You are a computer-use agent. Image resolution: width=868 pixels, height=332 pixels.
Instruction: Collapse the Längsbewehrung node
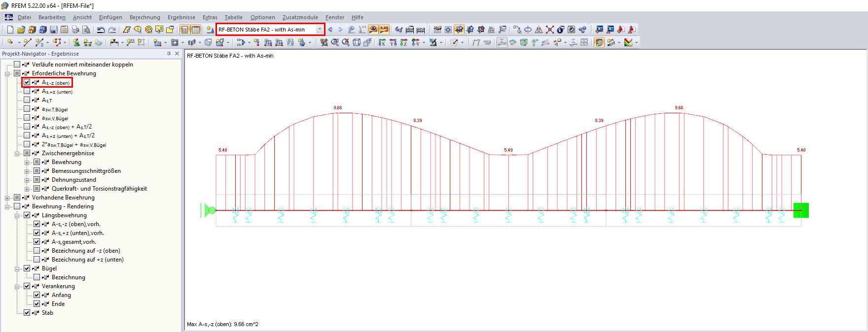click(17, 216)
